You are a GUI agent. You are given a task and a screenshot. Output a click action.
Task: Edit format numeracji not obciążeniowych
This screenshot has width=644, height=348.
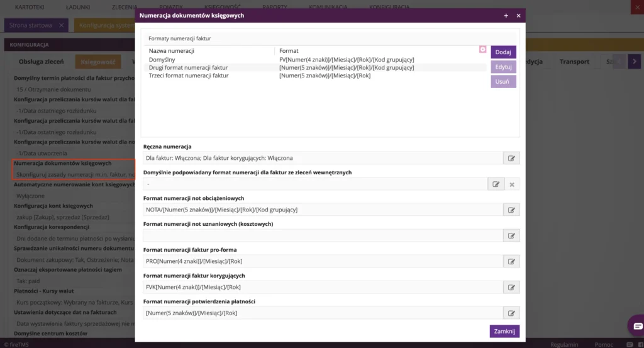pyautogui.click(x=511, y=210)
